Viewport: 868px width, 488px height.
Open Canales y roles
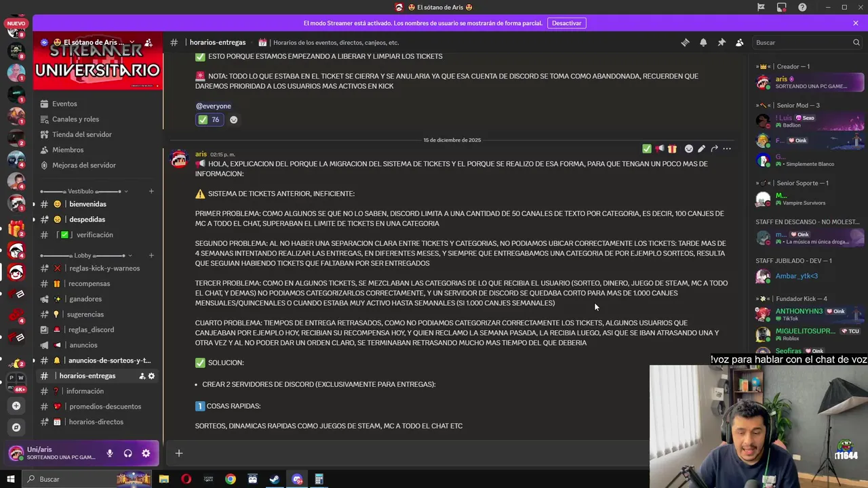98,119
